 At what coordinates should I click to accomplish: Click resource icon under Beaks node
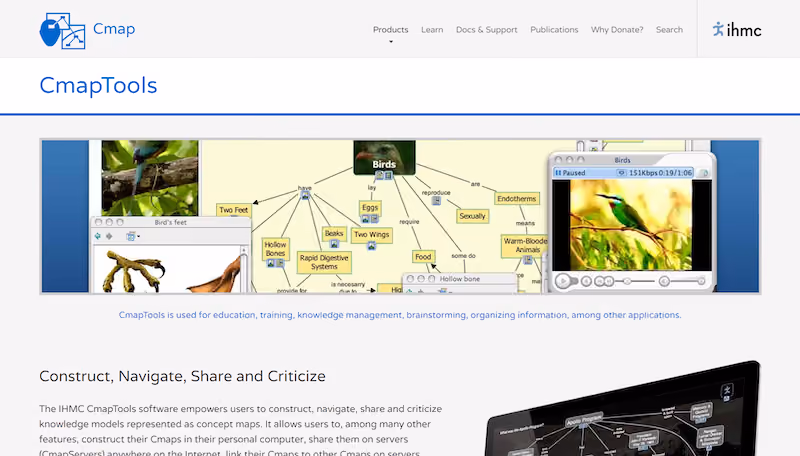tap(334, 244)
